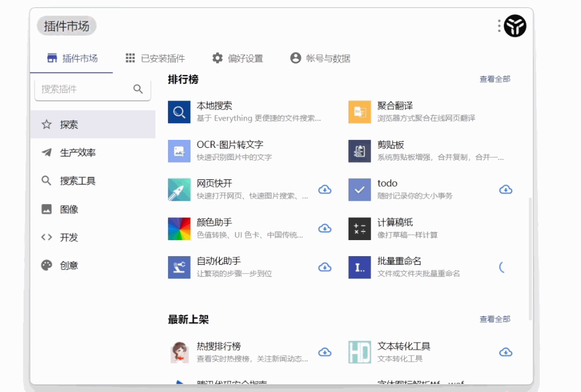
Task: Download the 热搜排行榜 plugin via cloud icon
Action: [x=325, y=352]
